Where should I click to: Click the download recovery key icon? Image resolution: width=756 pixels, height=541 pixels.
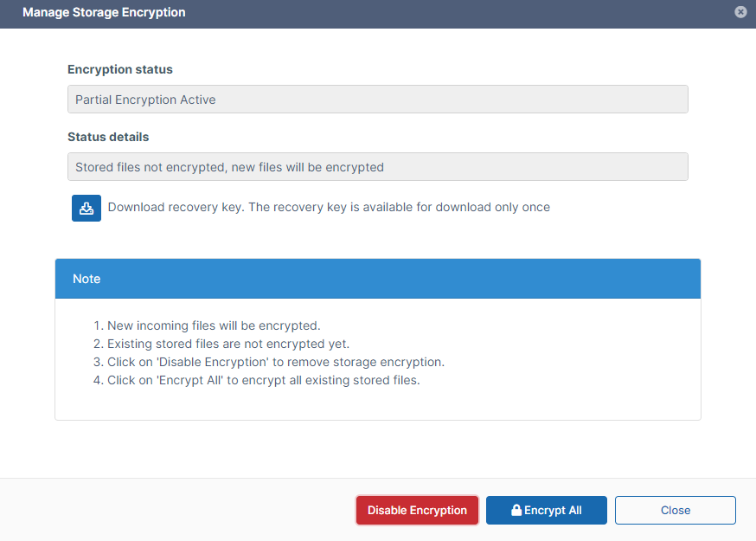pyautogui.click(x=86, y=208)
